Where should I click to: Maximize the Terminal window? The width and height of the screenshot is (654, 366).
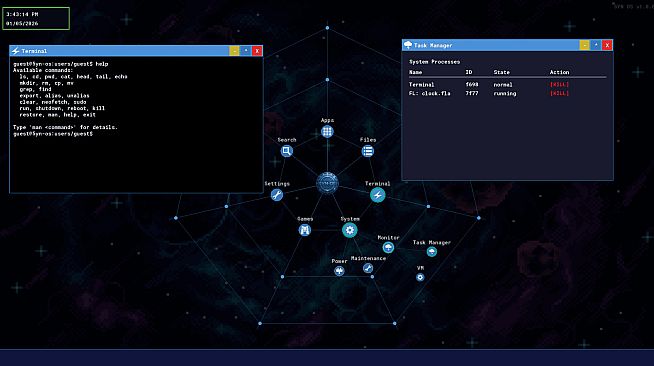tap(246, 51)
